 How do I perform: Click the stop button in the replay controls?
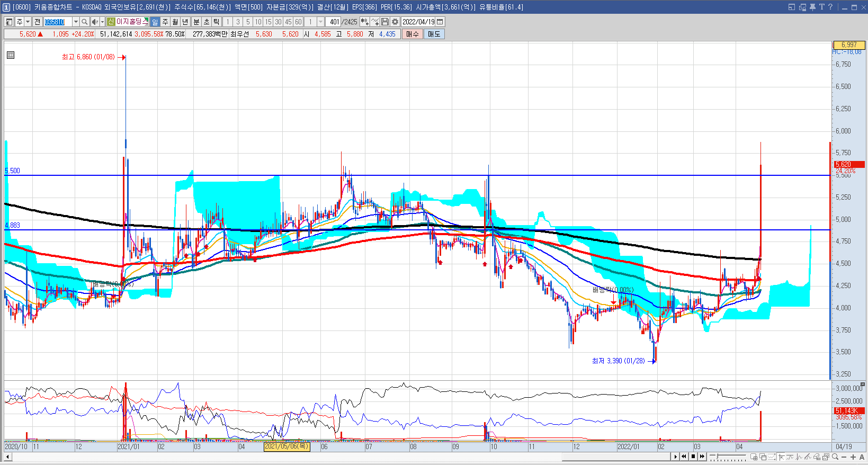point(693,457)
